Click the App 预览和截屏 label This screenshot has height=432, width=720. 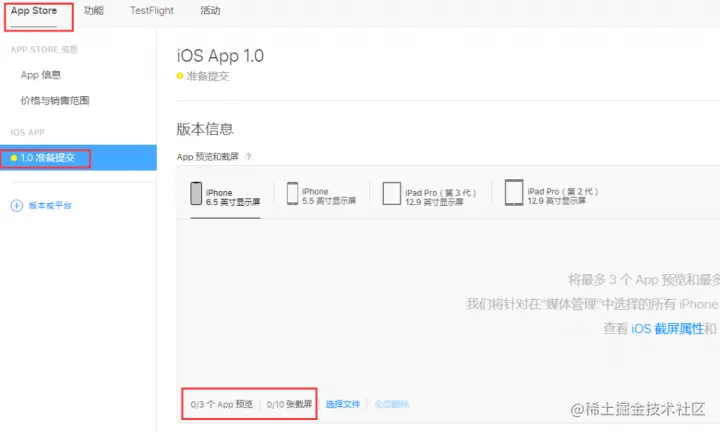tap(208, 157)
